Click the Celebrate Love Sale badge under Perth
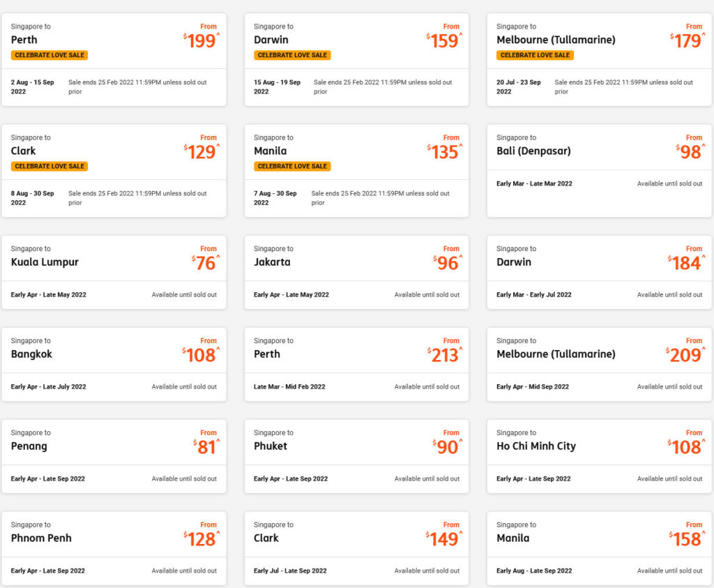Screen dimensions: 714x588 click(x=50, y=55)
